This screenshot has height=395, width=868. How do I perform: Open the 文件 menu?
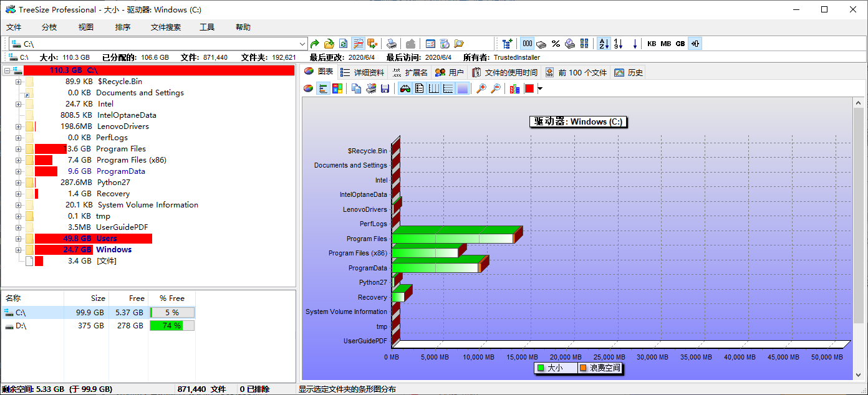[x=14, y=27]
